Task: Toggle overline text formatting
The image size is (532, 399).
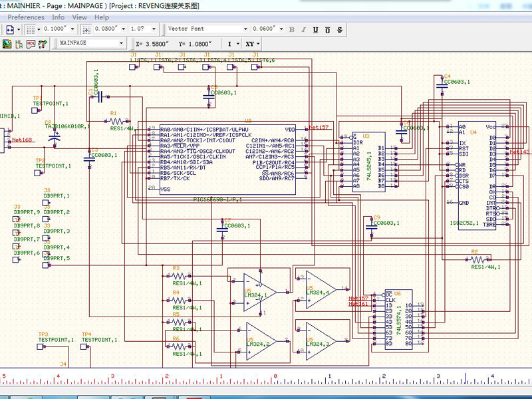Action: click(x=327, y=30)
